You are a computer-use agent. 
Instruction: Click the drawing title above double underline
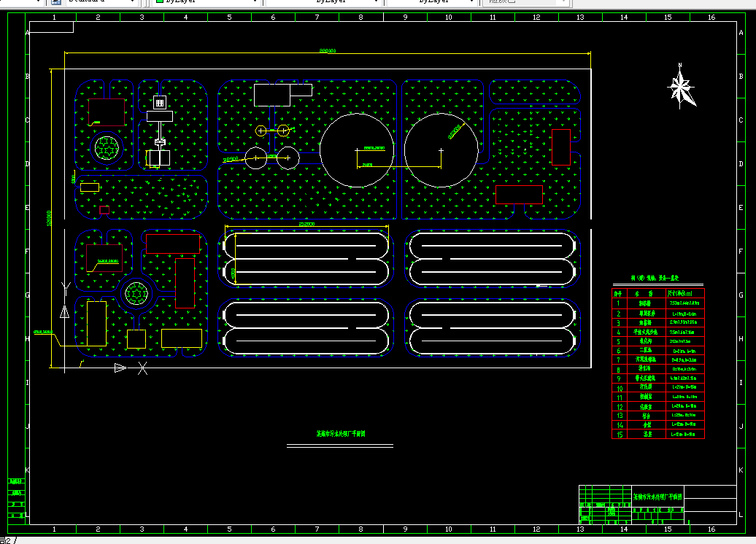[x=341, y=434]
